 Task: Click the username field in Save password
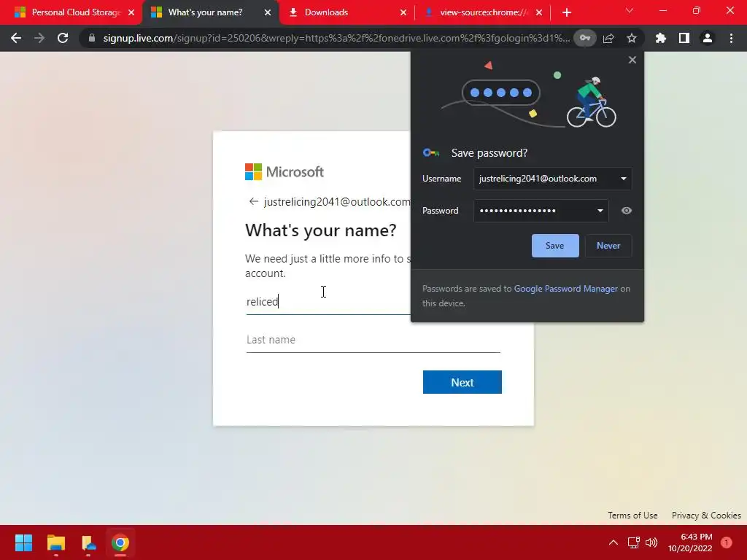(553, 179)
